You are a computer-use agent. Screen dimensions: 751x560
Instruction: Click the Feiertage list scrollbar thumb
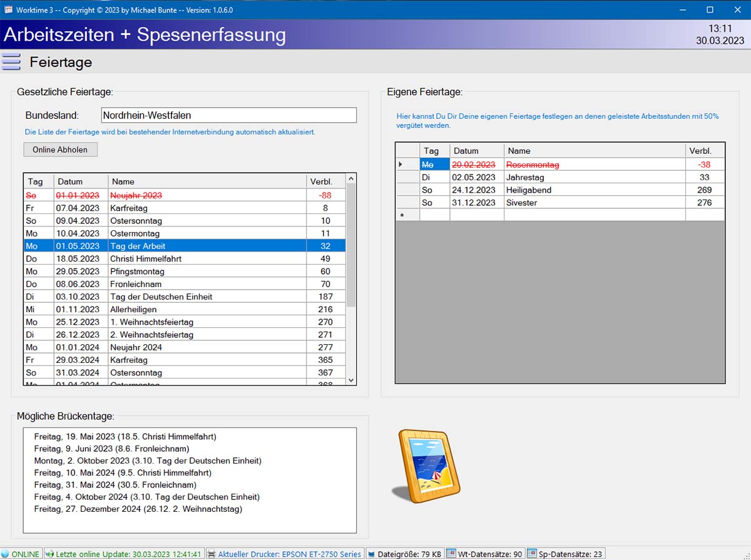tap(351, 245)
